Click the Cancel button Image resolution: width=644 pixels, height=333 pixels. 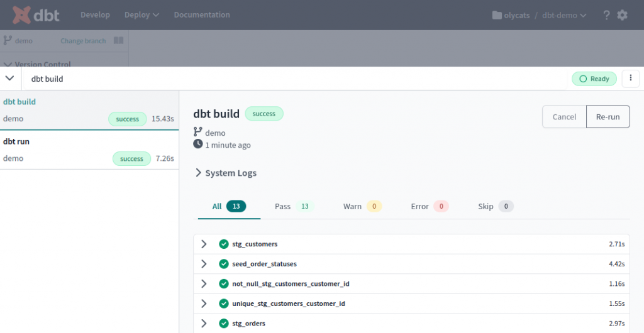[564, 117]
